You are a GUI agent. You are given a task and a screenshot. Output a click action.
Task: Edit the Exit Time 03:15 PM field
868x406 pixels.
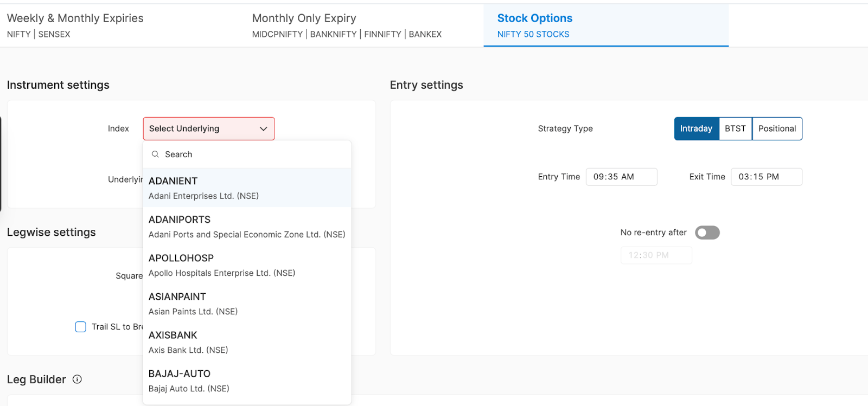click(x=767, y=177)
